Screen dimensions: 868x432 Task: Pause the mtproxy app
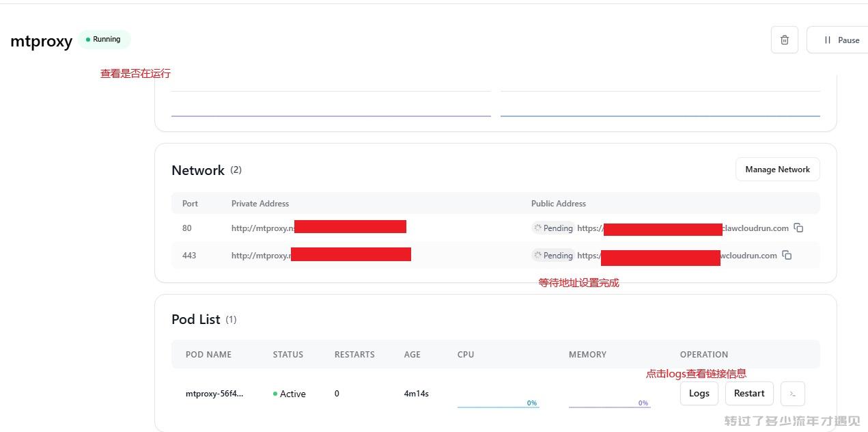click(x=841, y=40)
